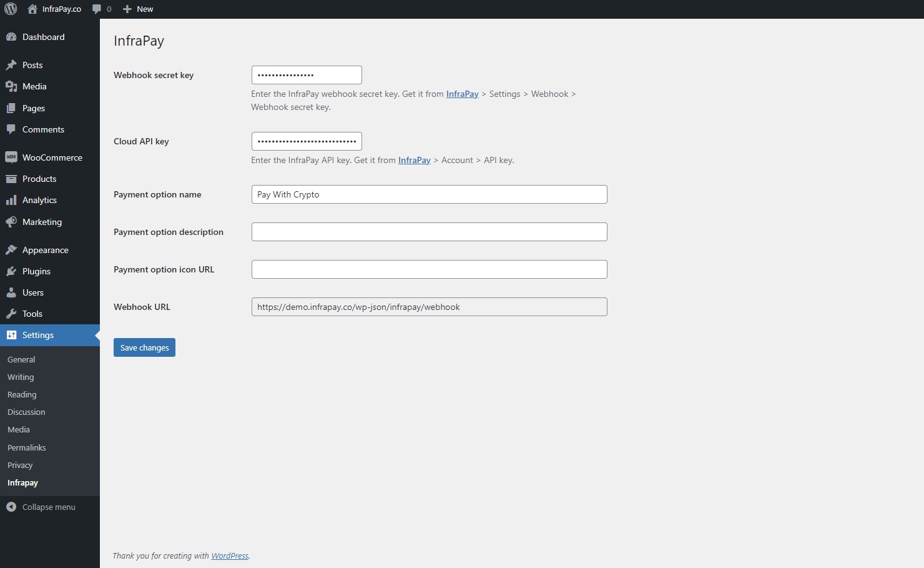Click the Payment option description label
The height and width of the screenshot is (568, 924).
(x=169, y=232)
